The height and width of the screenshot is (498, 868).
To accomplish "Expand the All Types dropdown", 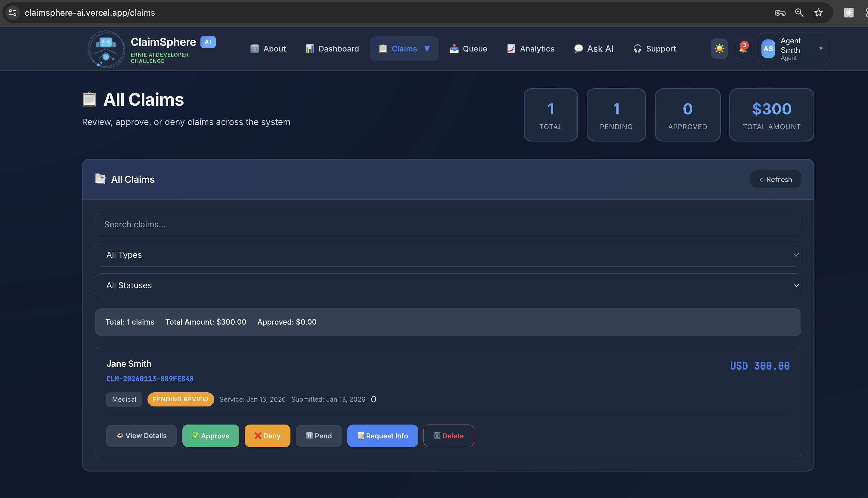I will [448, 255].
